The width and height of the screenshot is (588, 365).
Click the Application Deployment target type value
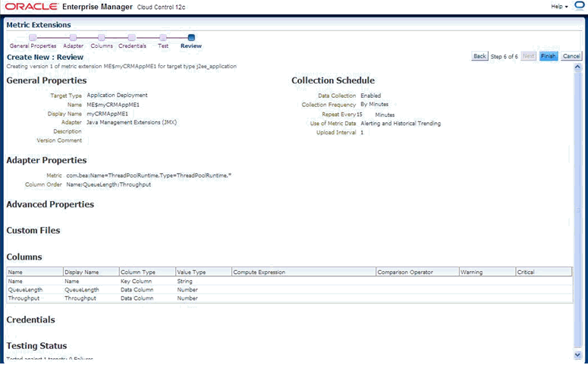coord(117,96)
